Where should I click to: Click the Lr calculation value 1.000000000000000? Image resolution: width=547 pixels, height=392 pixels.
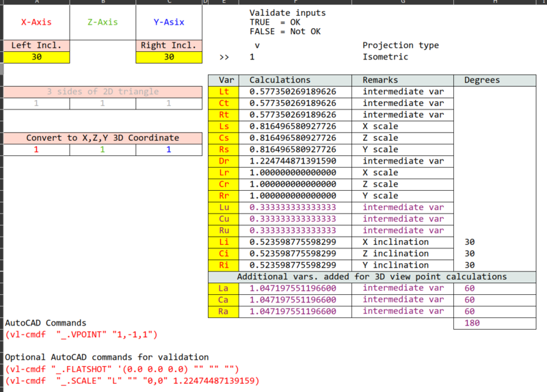tap(295, 172)
